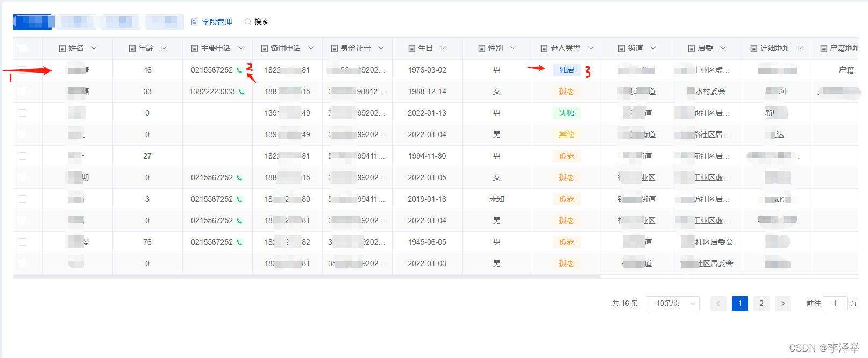
Task: Click the icon beside the 居委 column header
Action: (x=691, y=48)
